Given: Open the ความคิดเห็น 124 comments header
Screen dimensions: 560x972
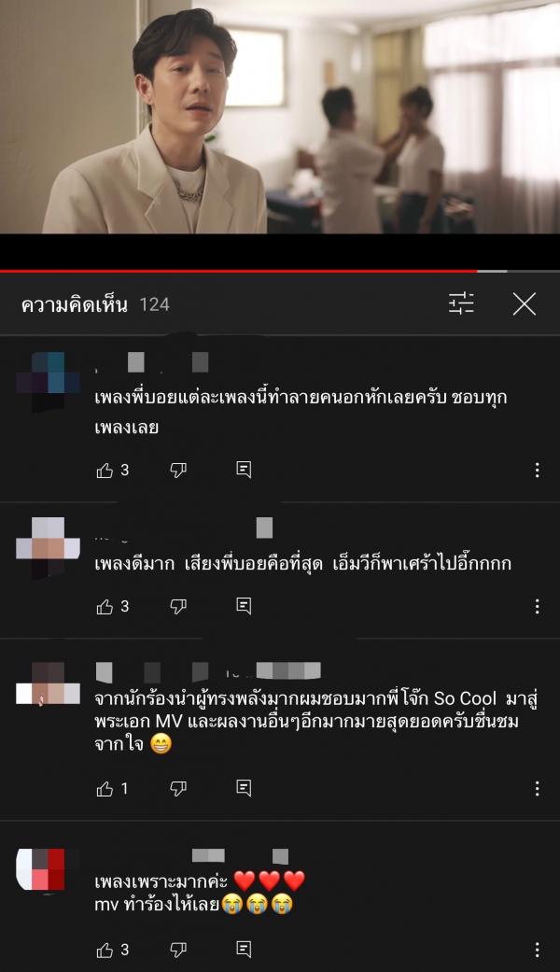Looking at the screenshot, I should pos(95,304).
